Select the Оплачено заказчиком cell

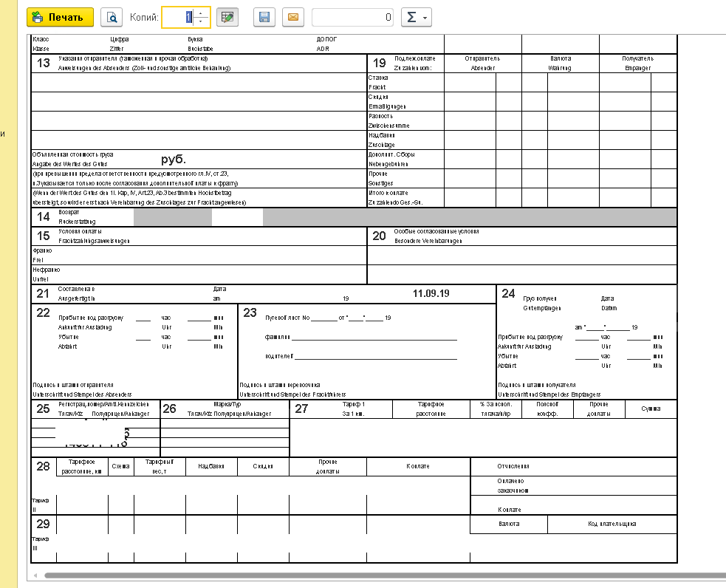coord(573,485)
